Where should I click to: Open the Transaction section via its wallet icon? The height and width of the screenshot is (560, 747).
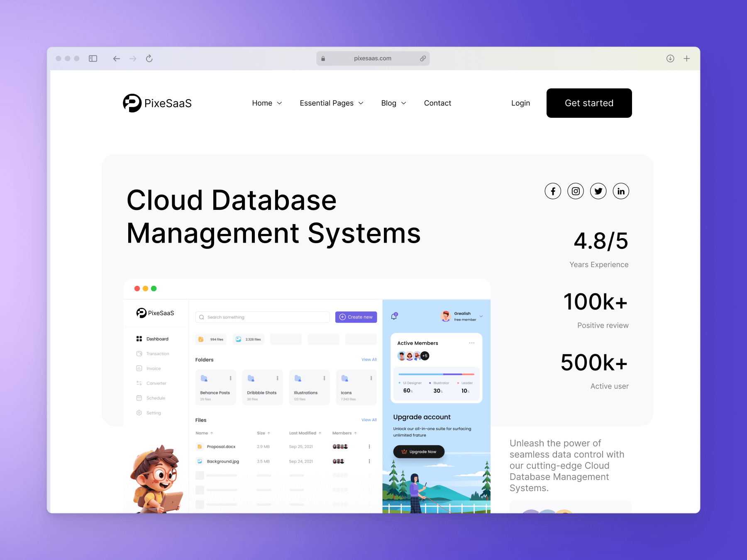139,354
